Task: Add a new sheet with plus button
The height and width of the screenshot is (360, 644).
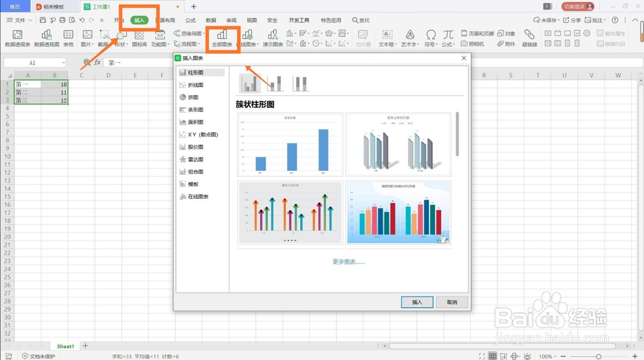Action: (85, 346)
